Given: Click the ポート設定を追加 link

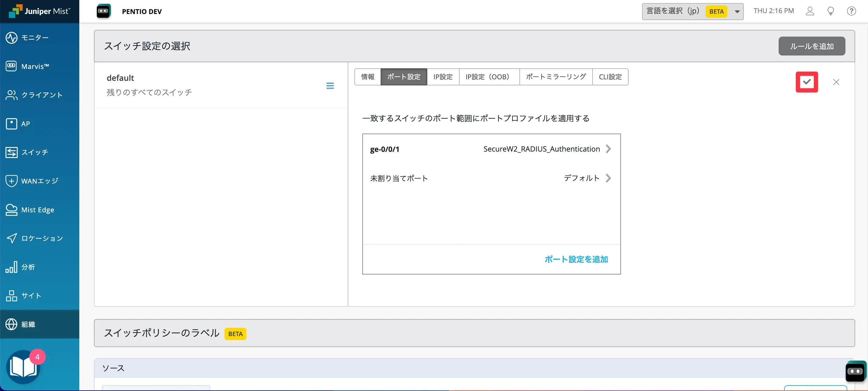Looking at the screenshot, I should click(576, 259).
